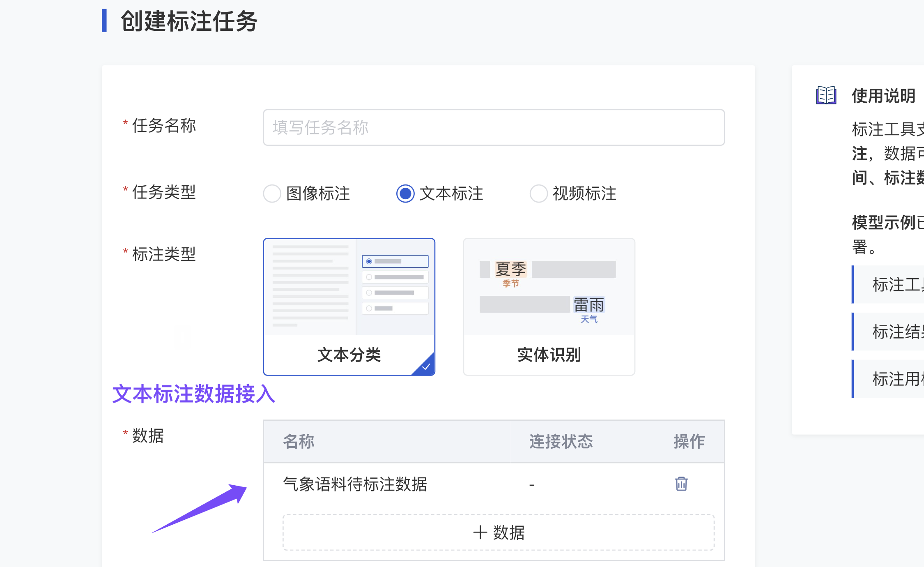The height and width of the screenshot is (567, 924).
Task: Click the 使用说明 panel heading
Action: 883,96
